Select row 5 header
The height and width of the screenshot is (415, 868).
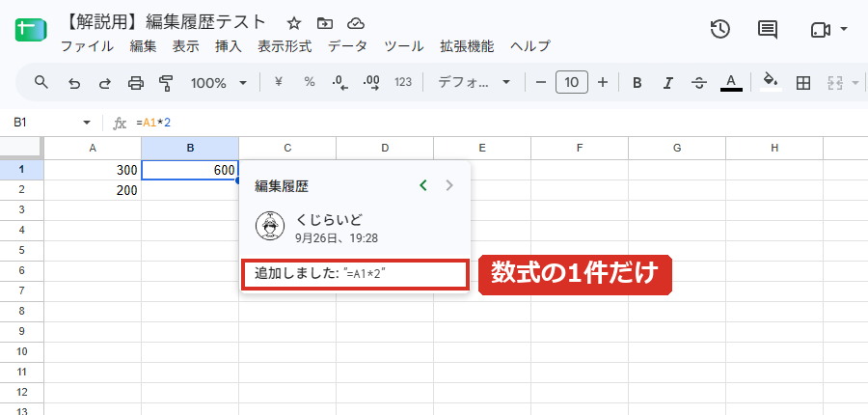(x=21, y=250)
